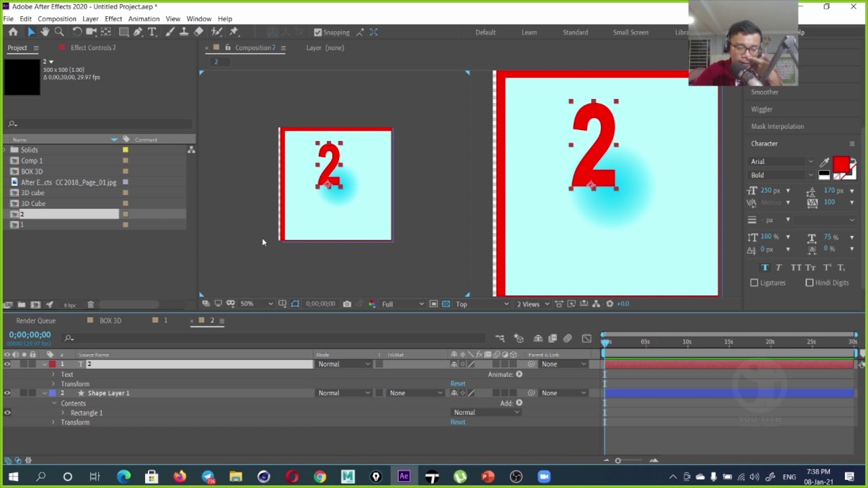
Task: Open the viewer magnification 50% dropdown
Action: [256, 304]
